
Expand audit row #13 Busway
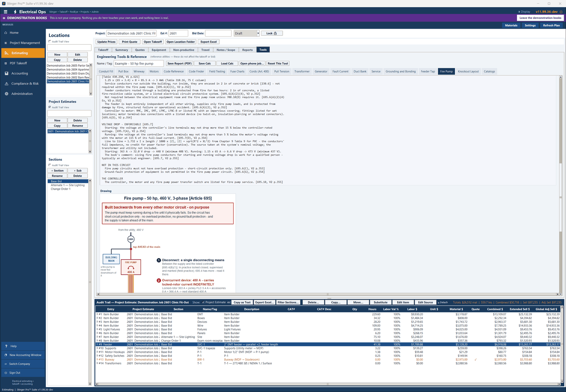97,360
